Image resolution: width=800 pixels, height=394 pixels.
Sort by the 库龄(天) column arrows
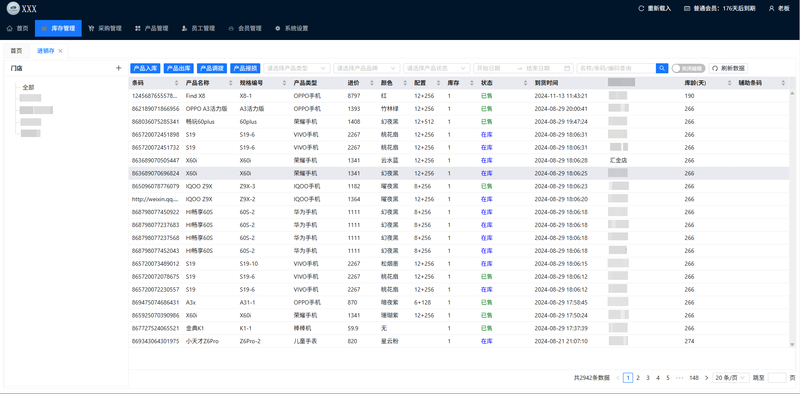pyautogui.click(x=729, y=83)
